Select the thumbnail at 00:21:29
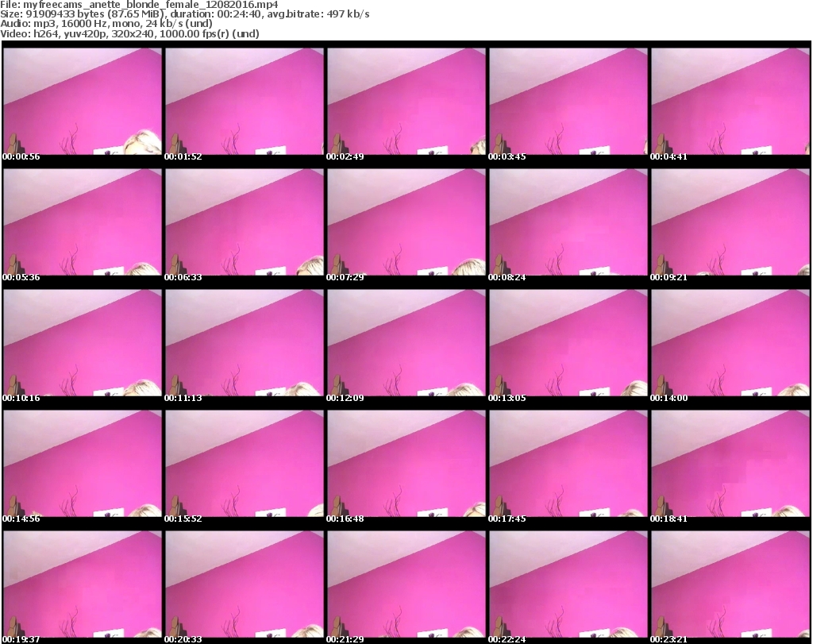This screenshot has width=813, height=644. (x=406, y=584)
